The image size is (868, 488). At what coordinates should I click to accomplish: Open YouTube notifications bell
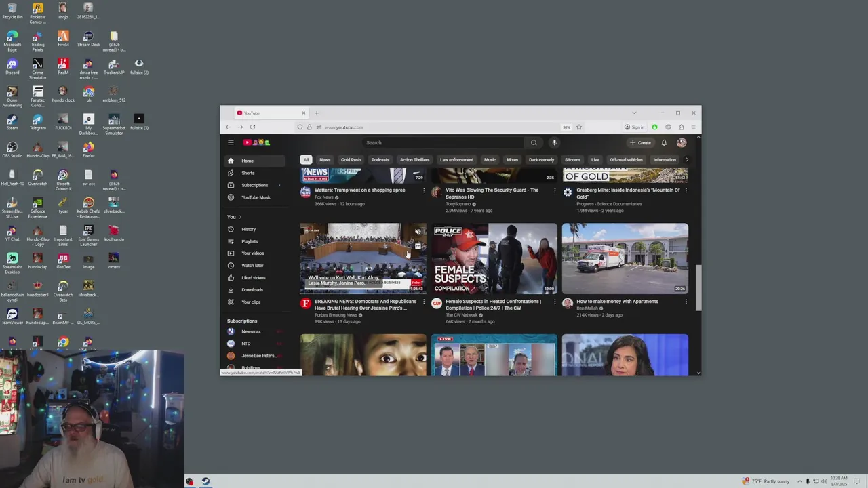coord(664,142)
